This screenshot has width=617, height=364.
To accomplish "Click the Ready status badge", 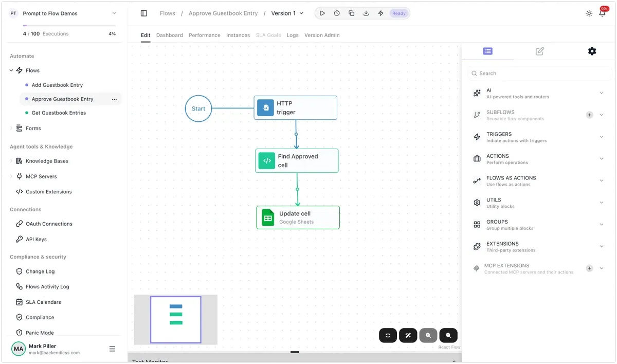I will pos(399,13).
